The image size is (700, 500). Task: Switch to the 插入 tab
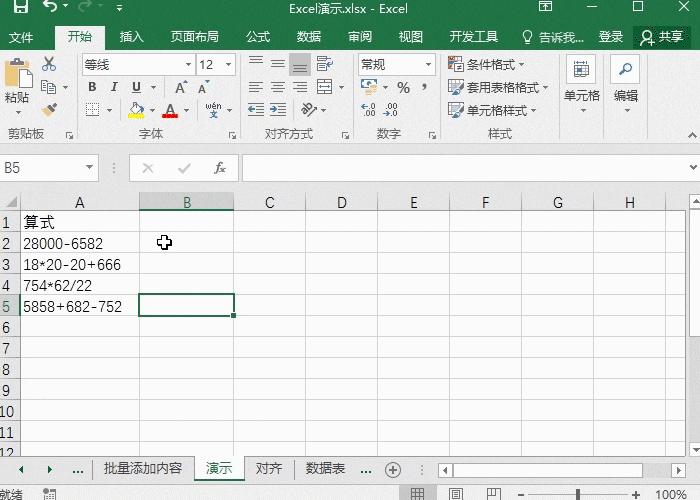pos(132,37)
